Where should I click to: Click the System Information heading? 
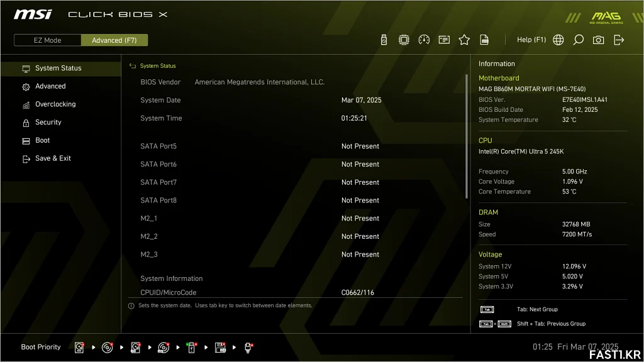(172, 278)
